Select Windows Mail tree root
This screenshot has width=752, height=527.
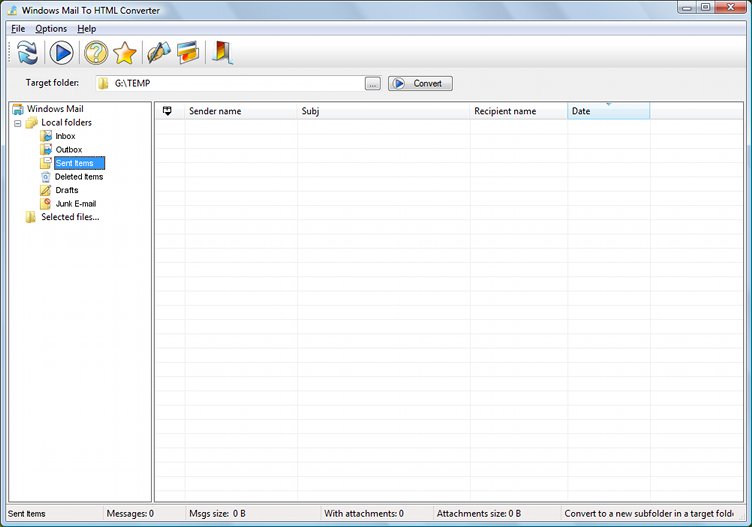55,109
